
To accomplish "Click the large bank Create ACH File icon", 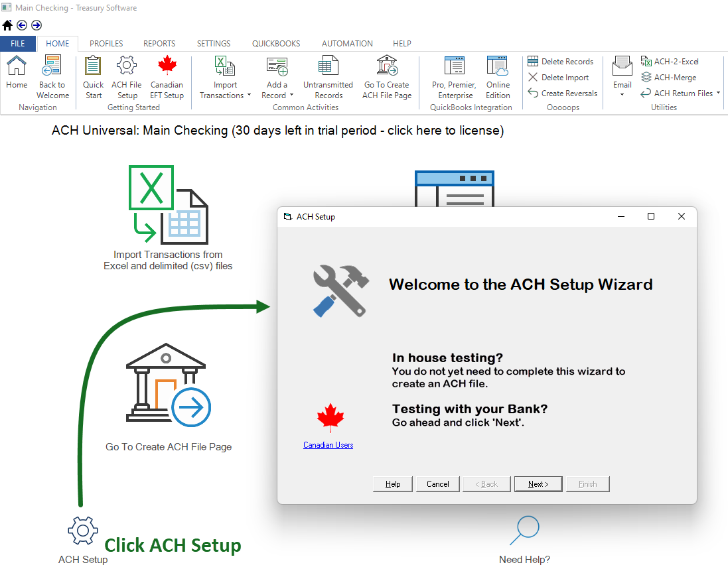I will pyautogui.click(x=168, y=385).
